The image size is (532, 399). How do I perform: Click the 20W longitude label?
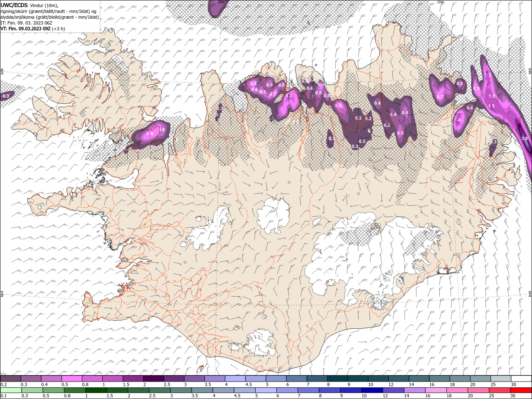[221, 2]
